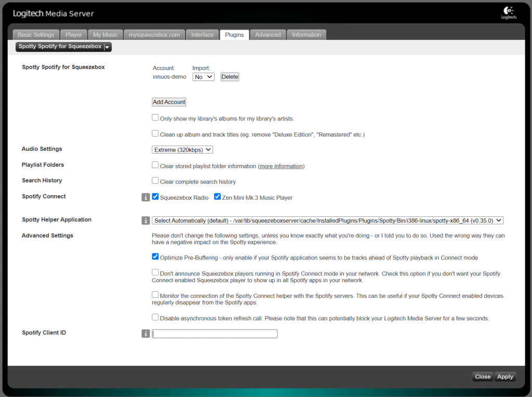Delete the innuos-demo account
This screenshot has width=532, height=397.
tap(230, 77)
